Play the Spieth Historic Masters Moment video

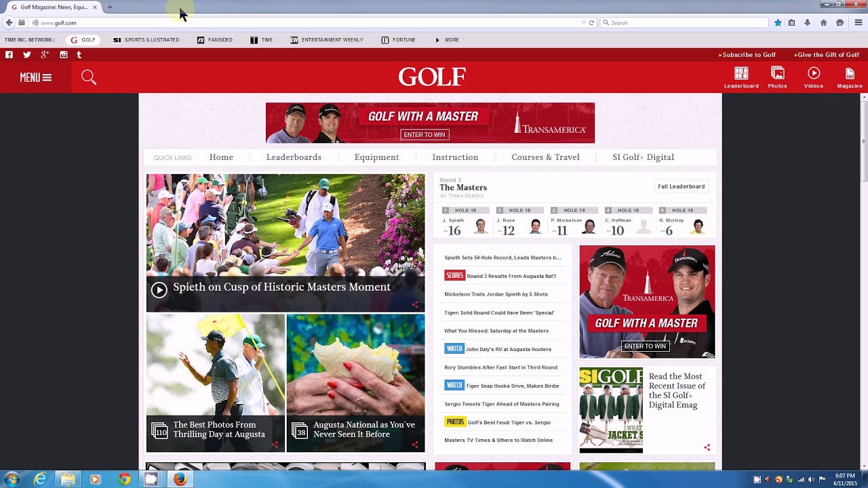pos(159,290)
